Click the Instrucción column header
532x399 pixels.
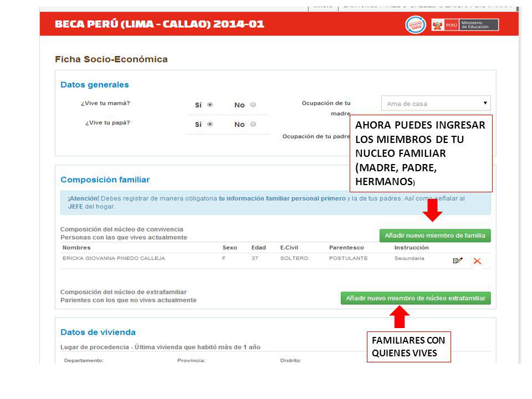point(411,248)
